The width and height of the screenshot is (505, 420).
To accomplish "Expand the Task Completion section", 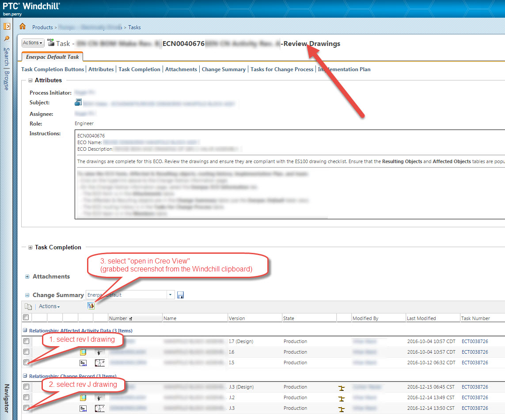I will point(30,248).
